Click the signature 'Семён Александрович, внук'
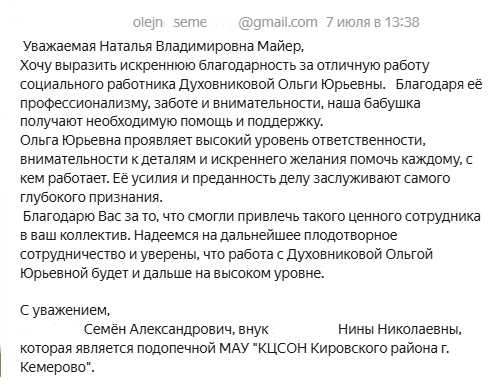Image resolution: width=499 pixels, height=390 pixels. [176, 330]
